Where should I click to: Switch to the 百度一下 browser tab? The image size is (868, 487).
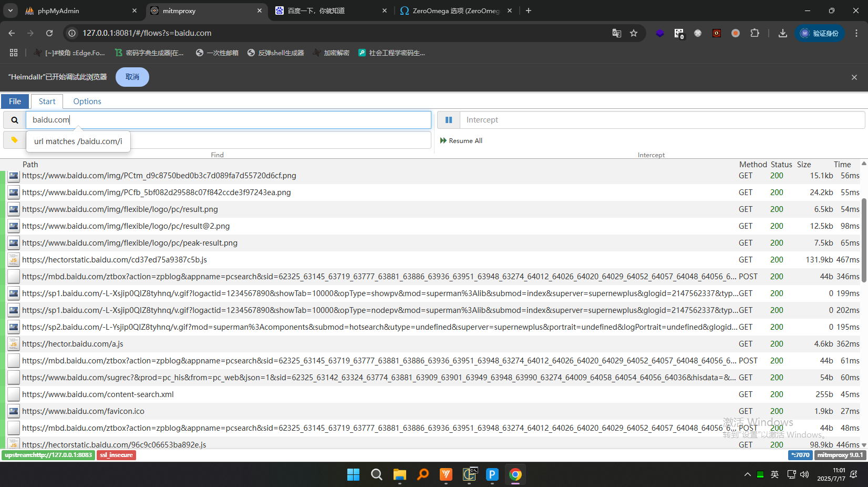pos(331,11)
